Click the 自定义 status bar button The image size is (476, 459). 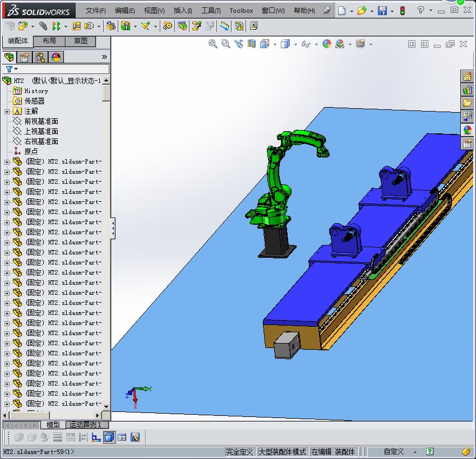click(x=394, y=452)
